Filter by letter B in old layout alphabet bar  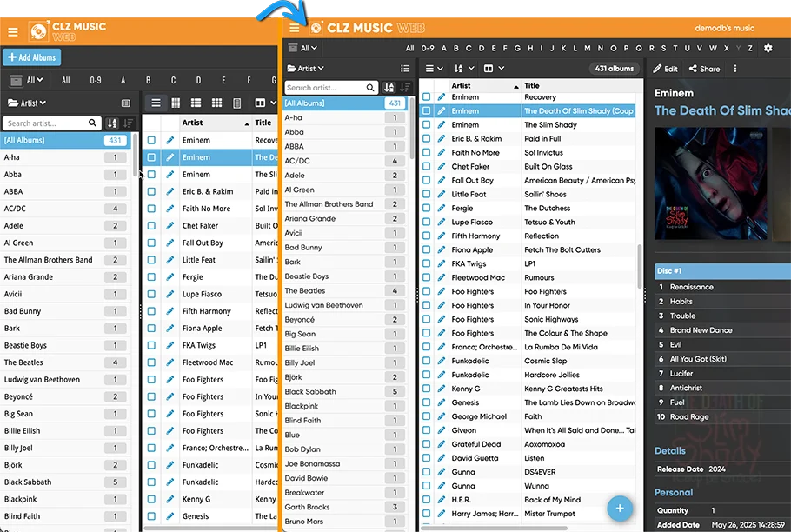[x=149, y=80]
